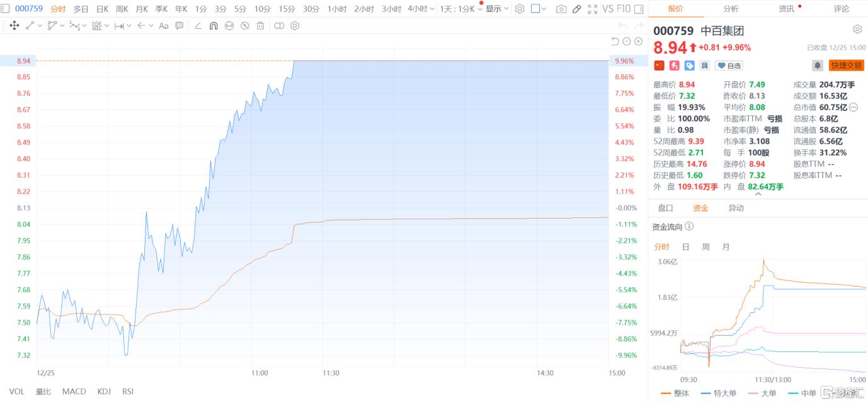Click 快捷交易 quick trade button
The height and width of the screenshot is (403, 868).
click(x=846, y=65)
